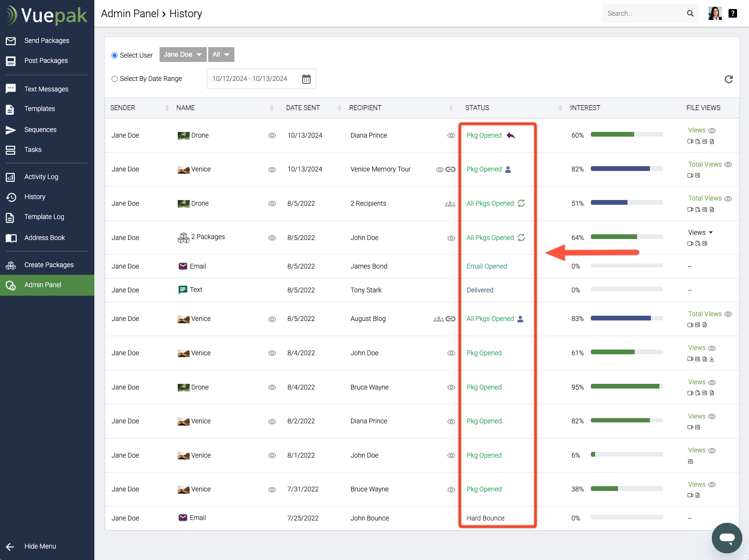Click the 95% interest bar for Bruce Wayne
The image size is (749, 560).
tap(627, 387)
